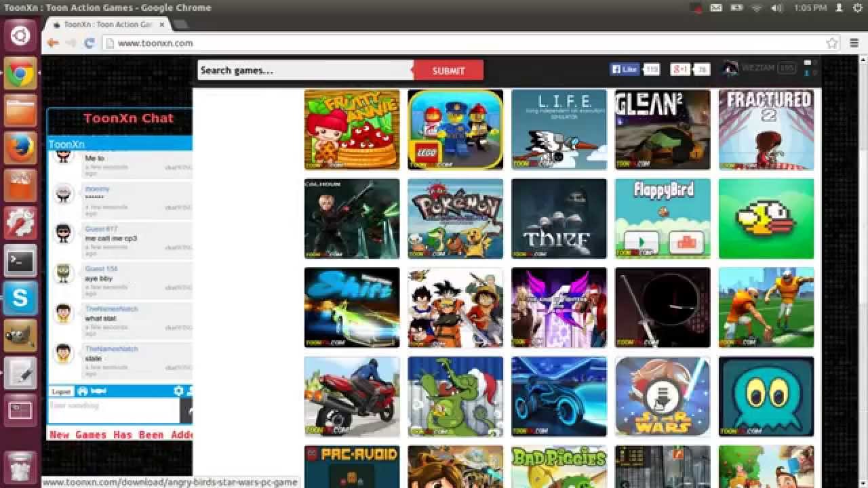This screenshot has width=868, height=488.
Task: Open the motorbike rider game thumbnail
Action: pyautogui.click(x=352, y=396)
